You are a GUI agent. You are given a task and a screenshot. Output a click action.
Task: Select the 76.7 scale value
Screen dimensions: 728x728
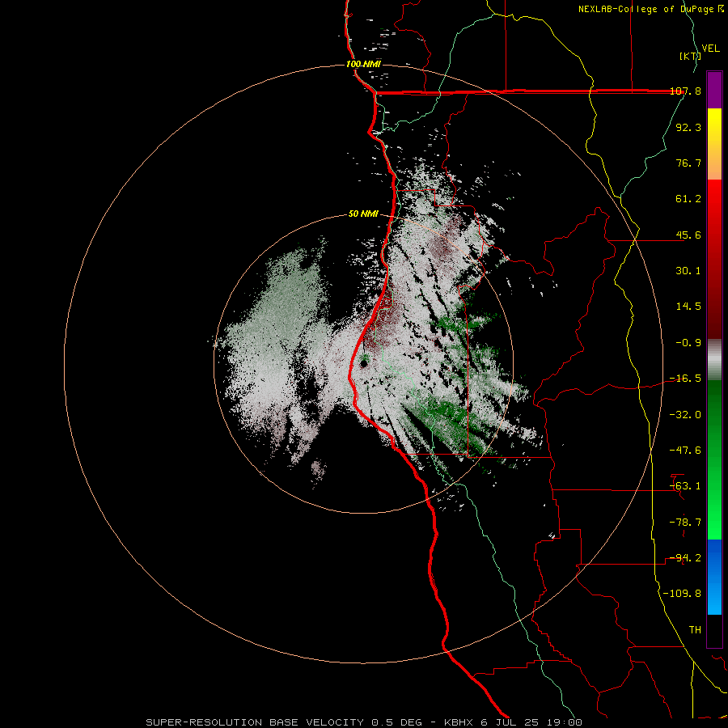pyautogui.click(x=688, y=163)
